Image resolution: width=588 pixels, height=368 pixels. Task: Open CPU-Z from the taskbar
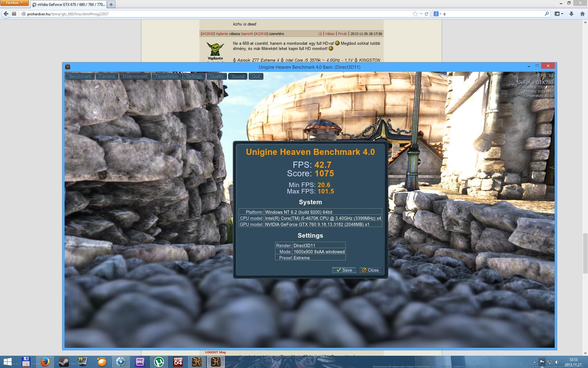tap(140, 362)
